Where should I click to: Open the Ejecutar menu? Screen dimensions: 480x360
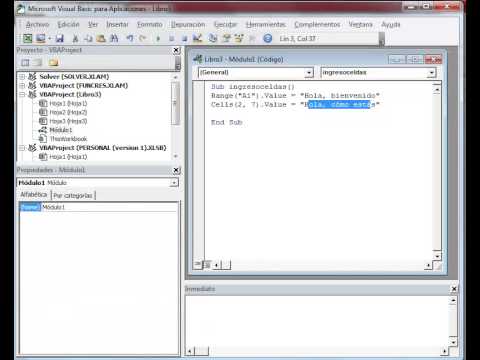[x=225, y=24]
